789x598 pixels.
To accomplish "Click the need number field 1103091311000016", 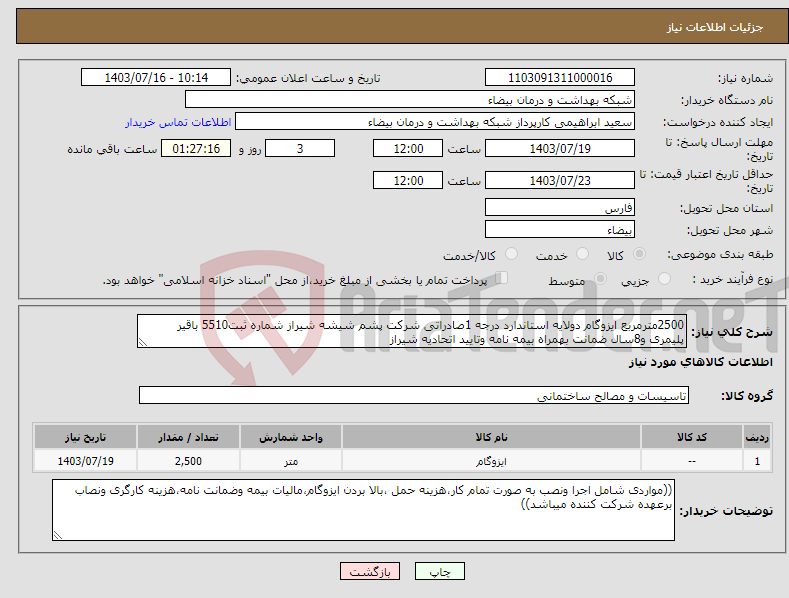I will coord(560,78).
